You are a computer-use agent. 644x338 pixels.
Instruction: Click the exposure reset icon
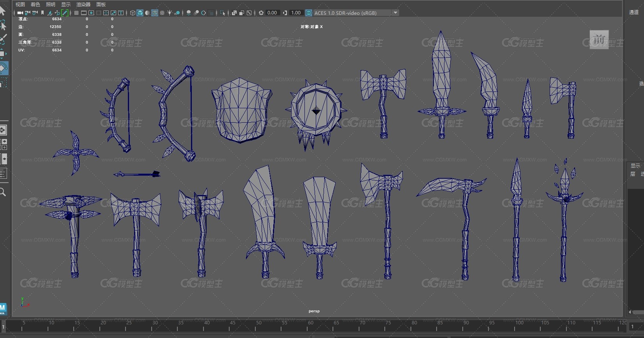point(261,13)
